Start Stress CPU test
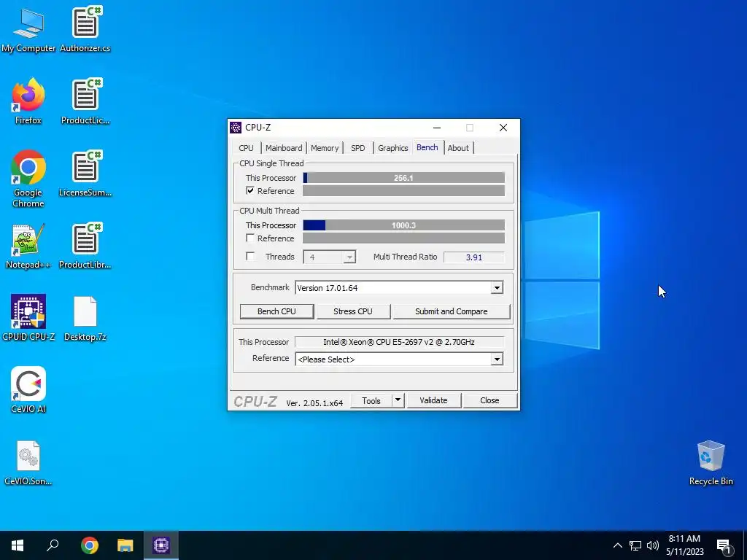747x560 pixels. (353, 311)
